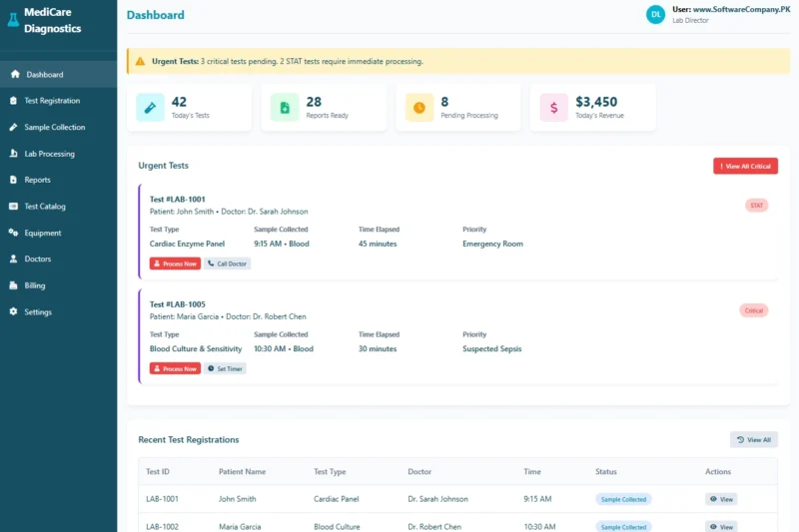The height and width of the screenshot is (532, 799).
Task: Click the clock icon on Pending Processing card
Action: point(419,108)
